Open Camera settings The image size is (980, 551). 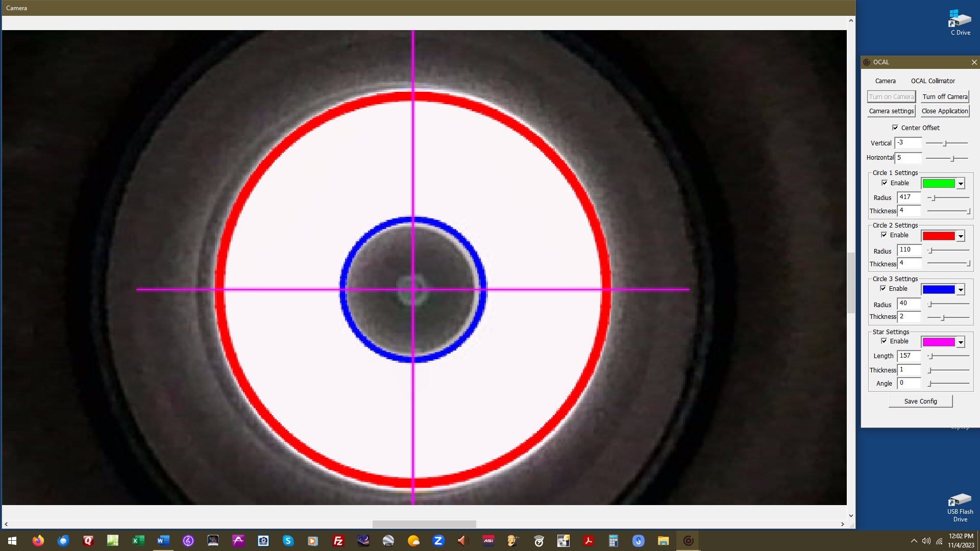[x=891, y=111]
